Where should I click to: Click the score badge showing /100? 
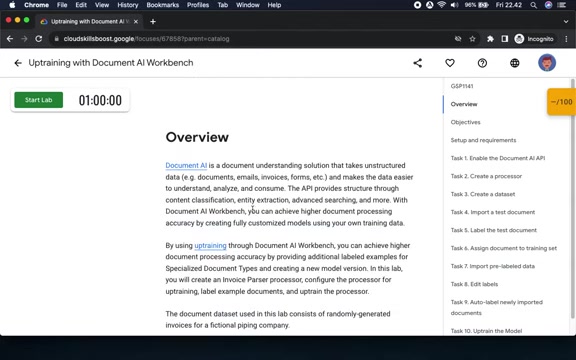coord(561,102)
